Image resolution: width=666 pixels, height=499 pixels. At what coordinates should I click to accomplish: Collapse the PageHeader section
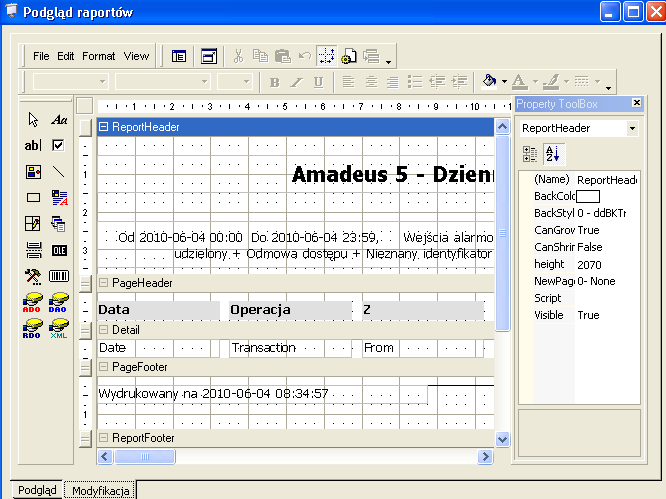click(103, 283)
